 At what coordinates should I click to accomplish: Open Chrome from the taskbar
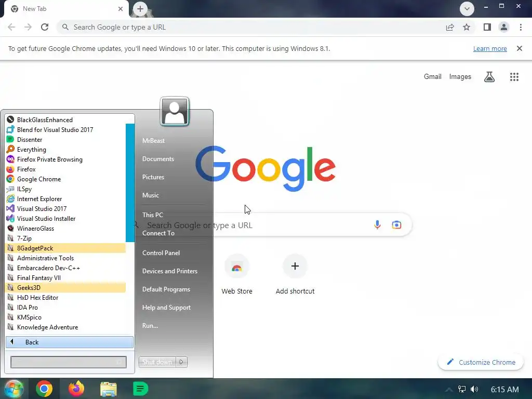pyautogui.click(x=44, y=389)
